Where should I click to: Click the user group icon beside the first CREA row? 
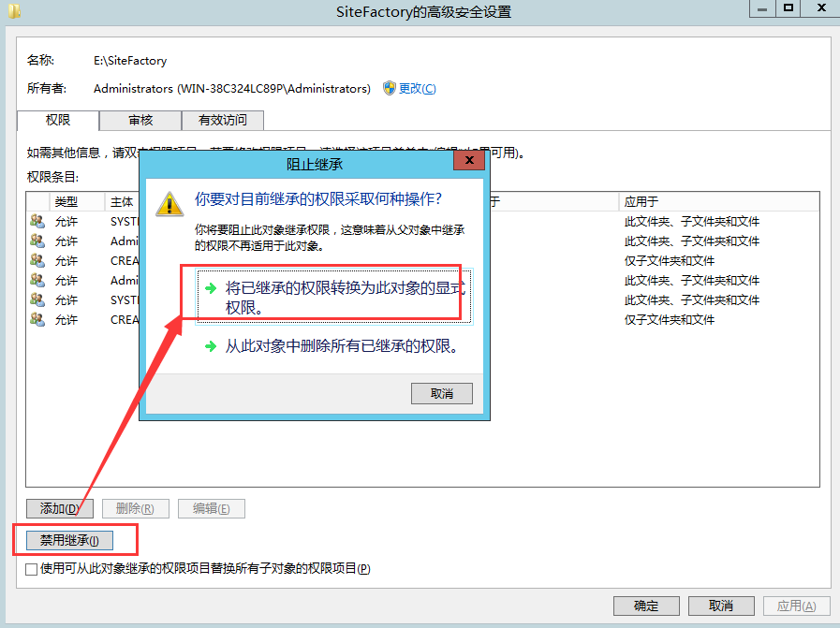coord(37,260)
